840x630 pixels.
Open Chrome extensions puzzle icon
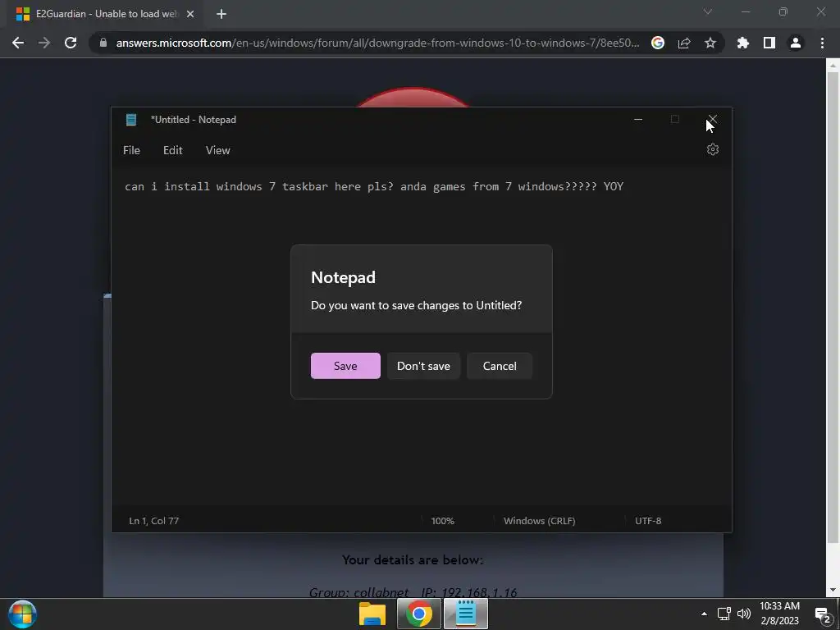pyautogui.click(x=742, y=43)
